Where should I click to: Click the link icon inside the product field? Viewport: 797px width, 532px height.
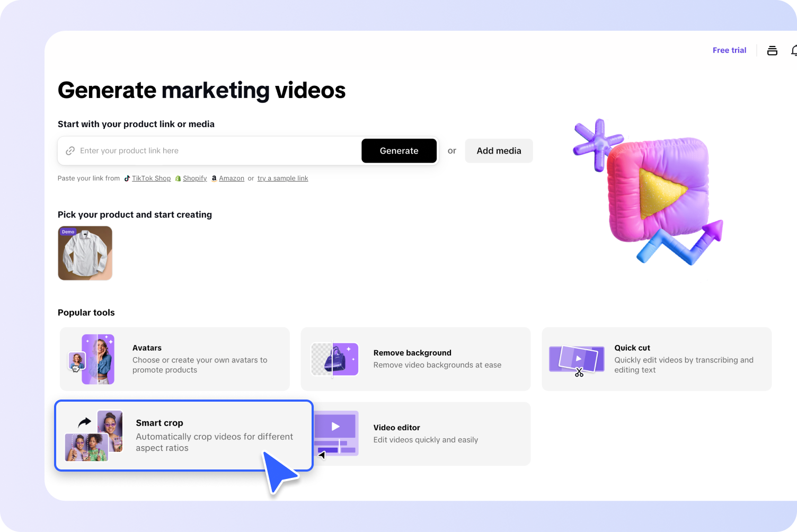pos(70,150)
